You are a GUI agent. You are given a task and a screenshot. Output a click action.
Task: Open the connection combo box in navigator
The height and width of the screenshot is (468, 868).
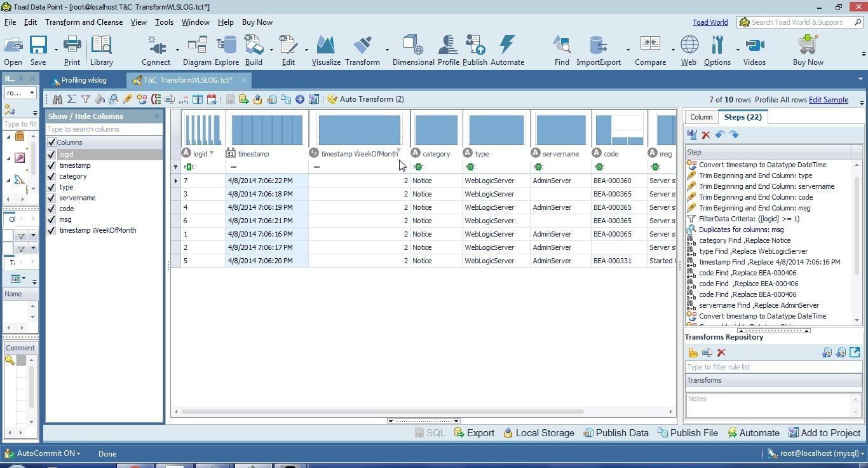[20, 93]
